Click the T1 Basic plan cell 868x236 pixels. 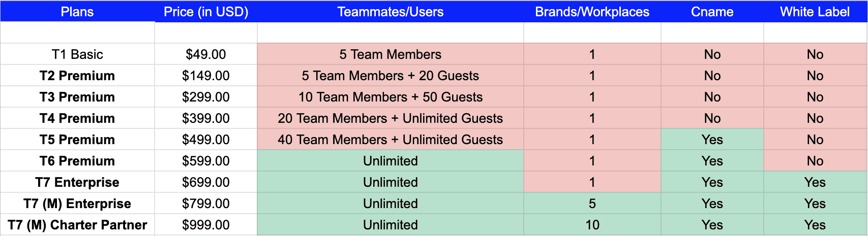(77, 54)
